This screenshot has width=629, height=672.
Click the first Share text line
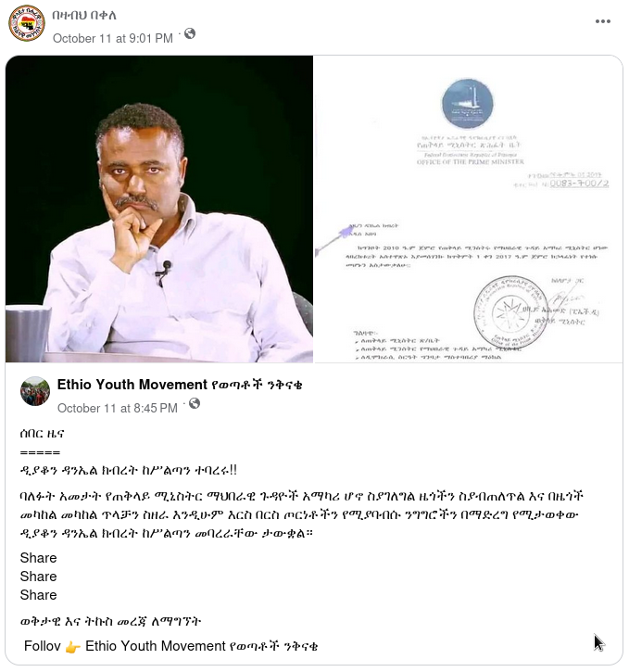coord(39,558)
